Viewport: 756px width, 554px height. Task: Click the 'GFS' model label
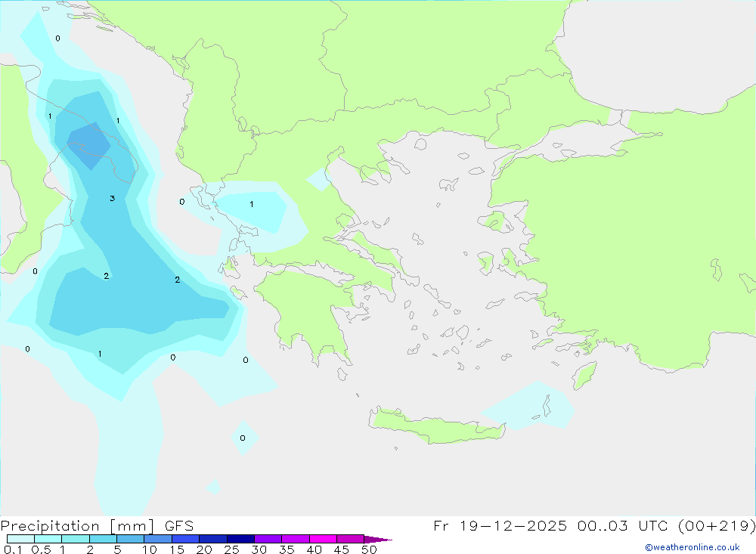point(179,526)
